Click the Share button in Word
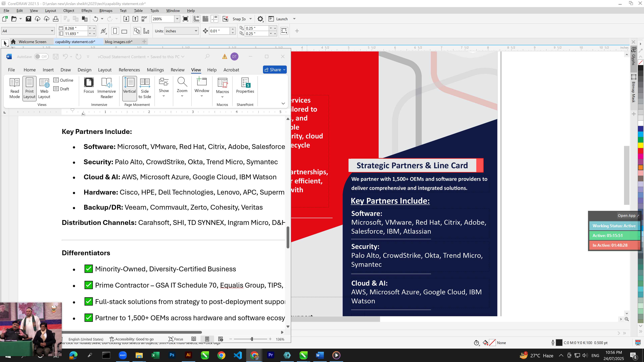This screenshot has height=362, width=644. (x=275, y=70)
